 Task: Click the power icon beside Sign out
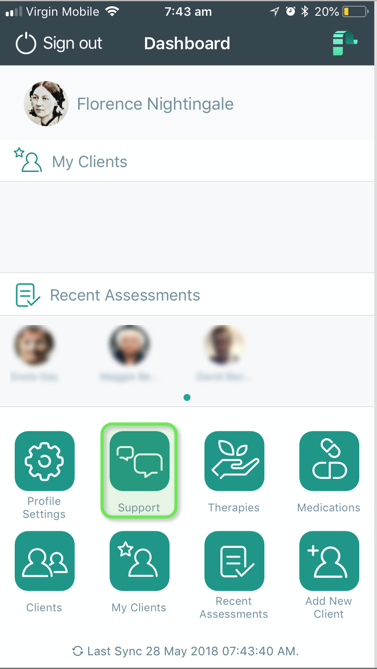26,44
